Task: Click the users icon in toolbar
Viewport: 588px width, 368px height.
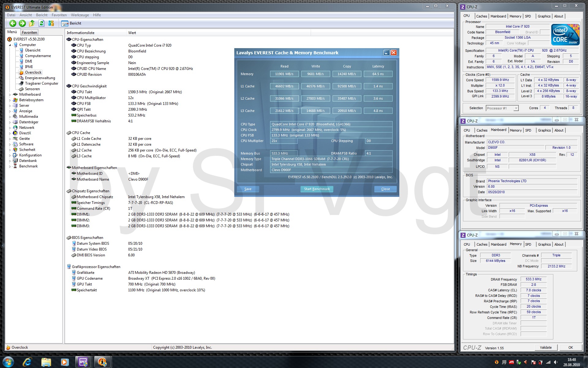Action: [51, 23]
